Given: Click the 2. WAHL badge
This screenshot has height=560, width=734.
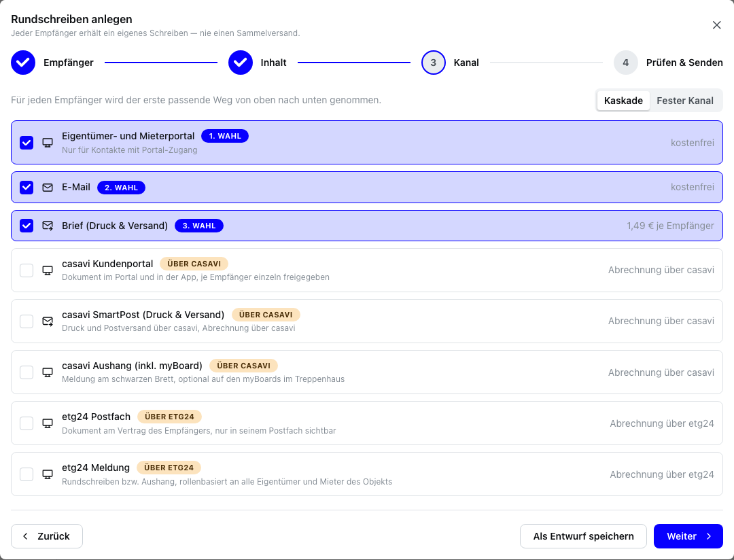Looking at the screenshot, I should click(x=121, y=188).
